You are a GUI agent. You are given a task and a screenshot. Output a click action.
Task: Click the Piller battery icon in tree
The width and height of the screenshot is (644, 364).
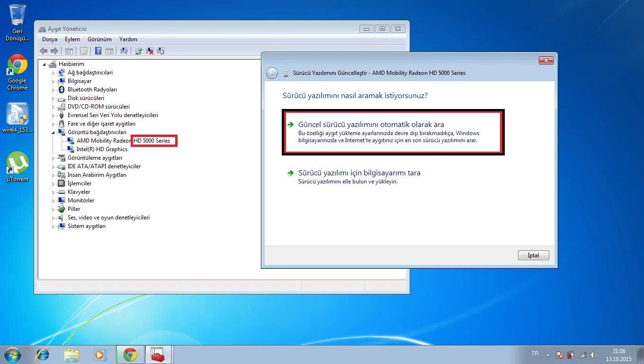point(61,209)
